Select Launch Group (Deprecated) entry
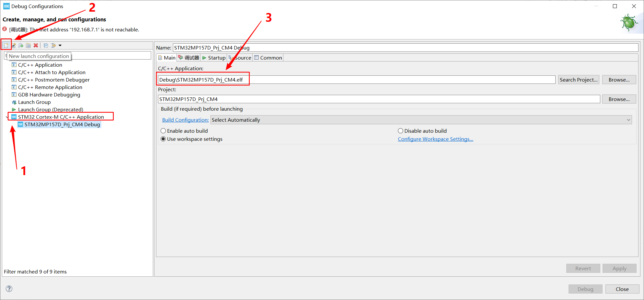This screenshot has width=644, height=300. pyautogui.click(x=51, y=109)
